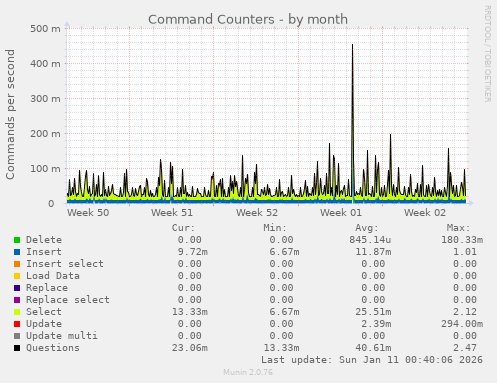
Task: Click the blue Insert legend swatch
Action: (17, 252)
